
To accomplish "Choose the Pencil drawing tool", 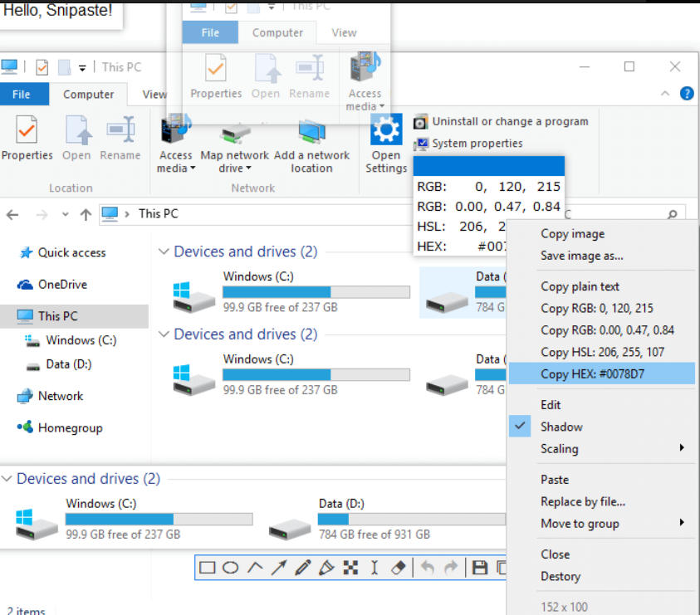I will coord(302,568).
